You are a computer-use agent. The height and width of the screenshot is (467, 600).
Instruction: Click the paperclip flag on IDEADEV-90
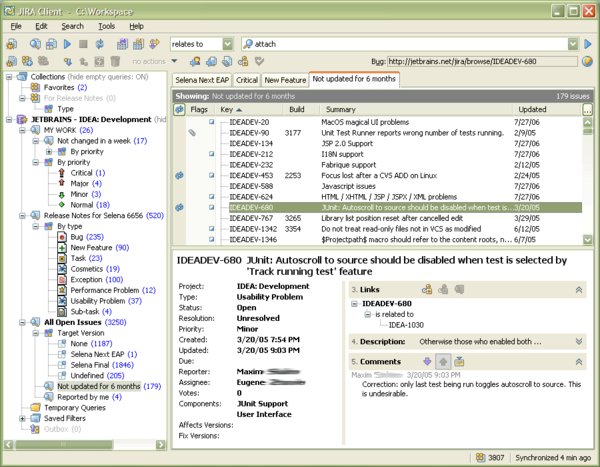[x=192, y=132]
